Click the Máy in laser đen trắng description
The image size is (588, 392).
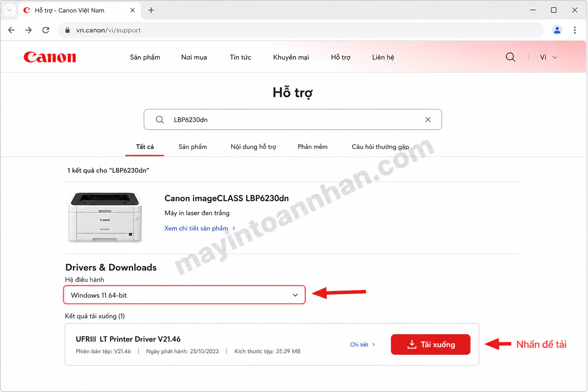(197, 213)
